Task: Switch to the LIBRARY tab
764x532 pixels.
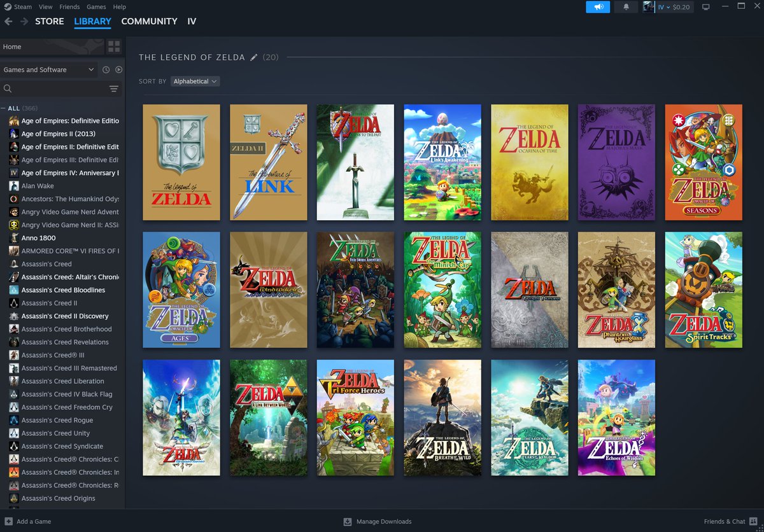Action: pyautogui.click(x=92, y=21)
